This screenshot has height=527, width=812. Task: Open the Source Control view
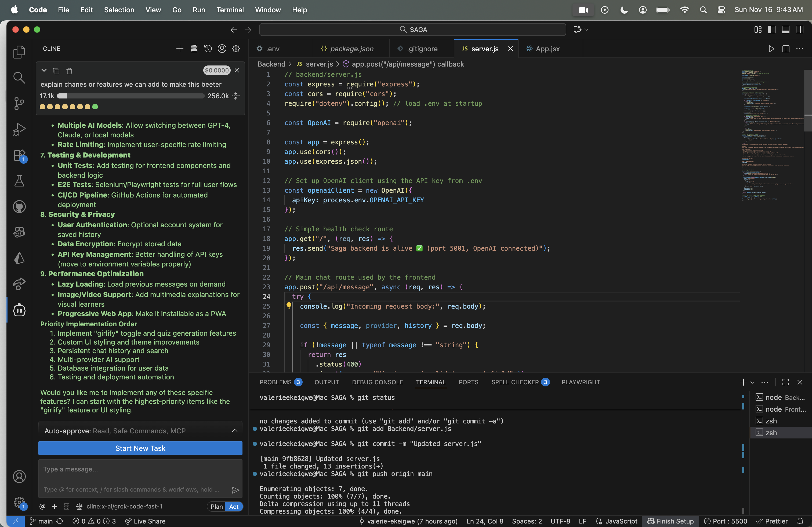19,103
